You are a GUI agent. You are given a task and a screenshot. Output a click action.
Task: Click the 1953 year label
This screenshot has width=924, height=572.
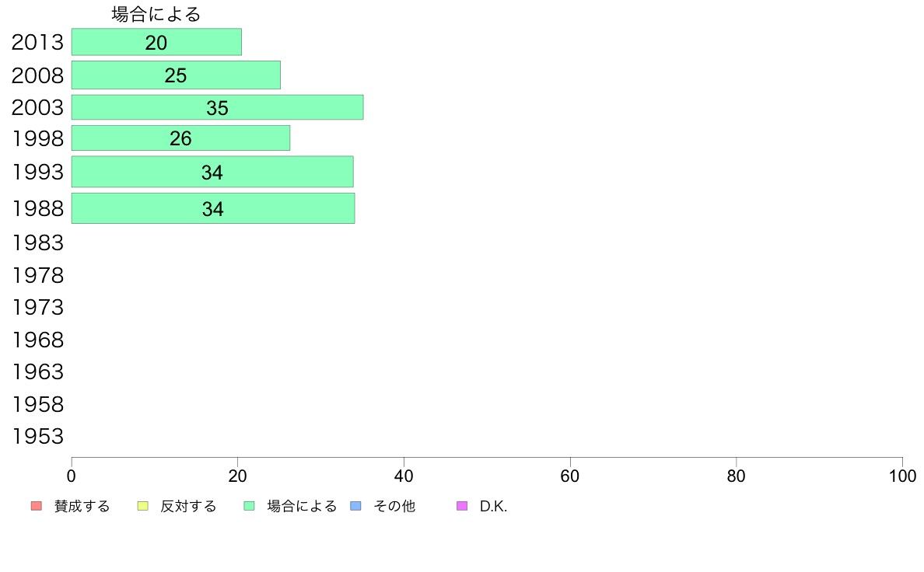pos(37,437)
